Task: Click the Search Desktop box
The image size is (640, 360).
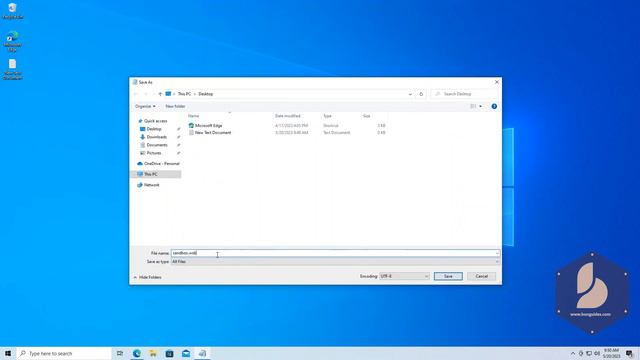Action: pyautogui.click(x=465, y=94)
